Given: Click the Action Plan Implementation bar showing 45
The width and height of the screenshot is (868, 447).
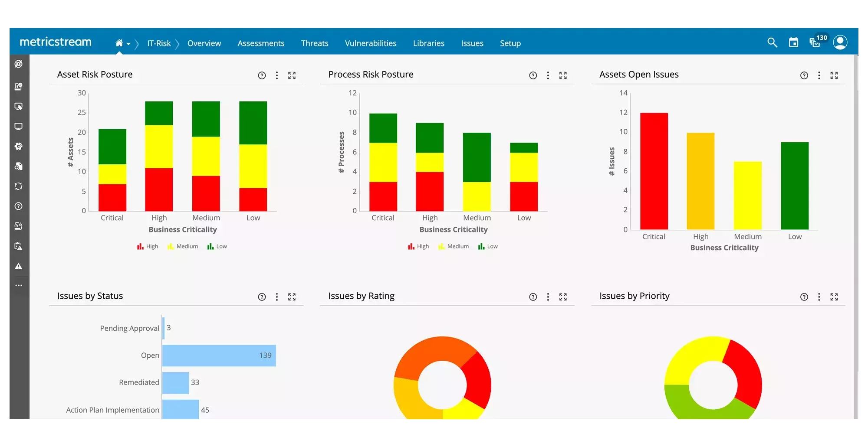Looking at the screenshot, I should coord(181,410).
